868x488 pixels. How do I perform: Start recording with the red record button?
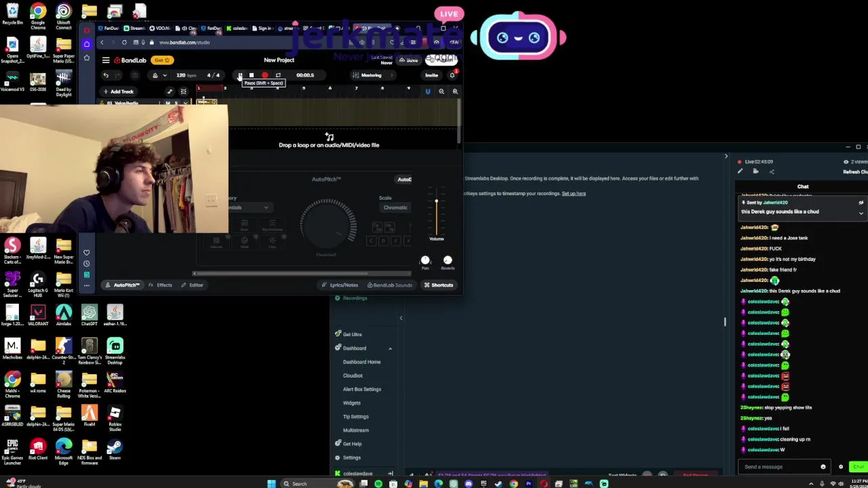[264, 75]
